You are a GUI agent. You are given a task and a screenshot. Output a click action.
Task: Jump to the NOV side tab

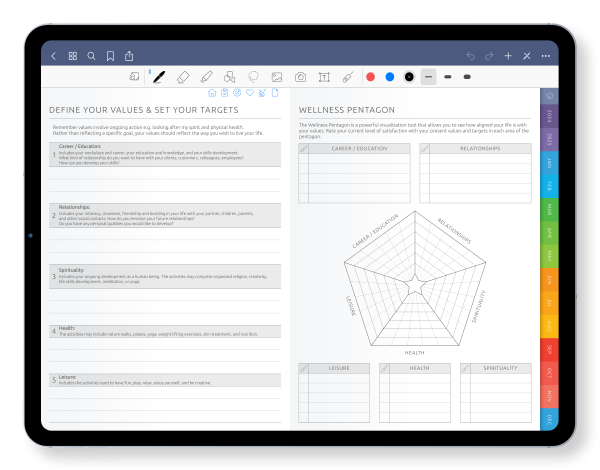[x=549, y=396]
